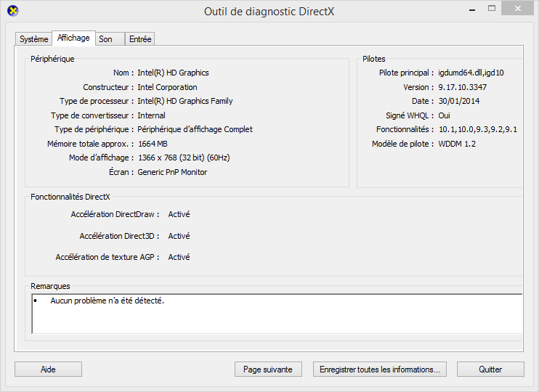
Task: Go to the Entrée tab
Action: (140, 38)
